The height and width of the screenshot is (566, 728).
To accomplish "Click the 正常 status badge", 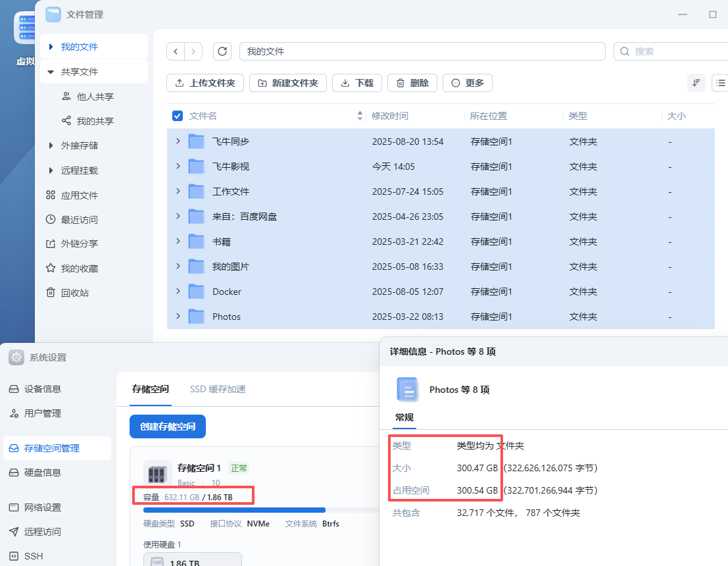I will point(239,468).
